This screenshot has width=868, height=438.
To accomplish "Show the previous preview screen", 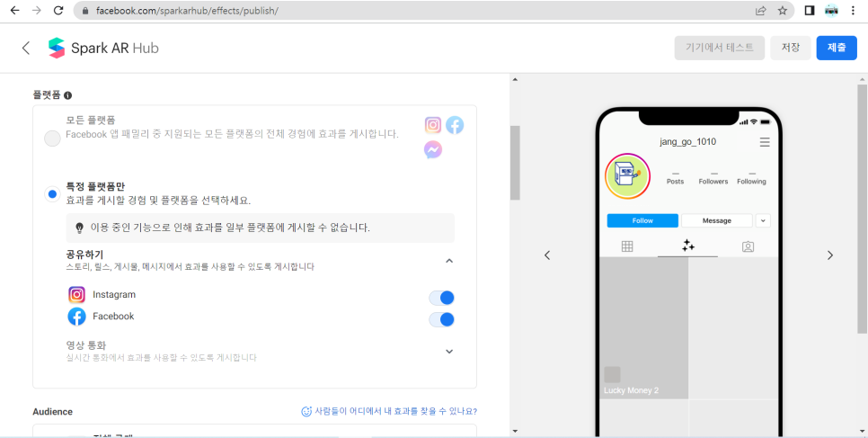I will click(547, 255).
